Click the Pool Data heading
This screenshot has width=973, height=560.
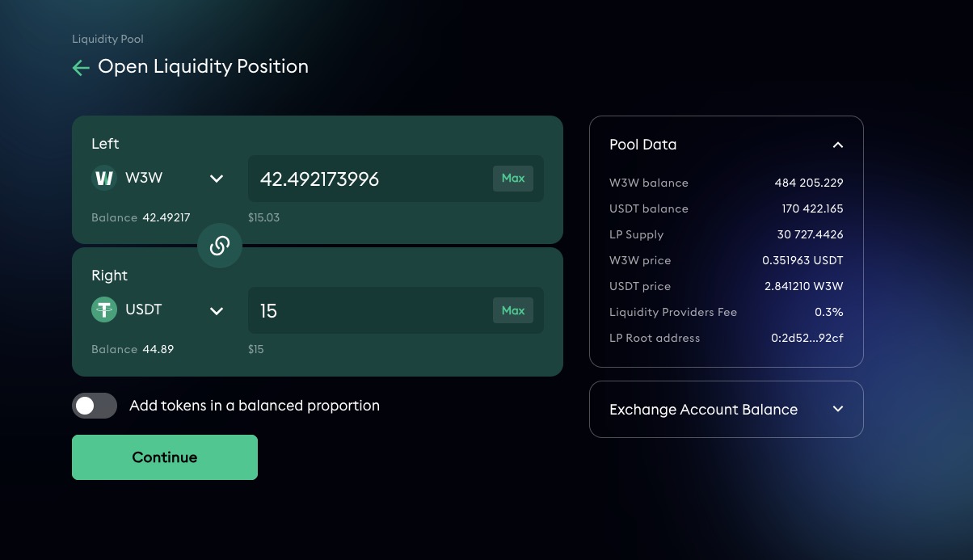643,145
